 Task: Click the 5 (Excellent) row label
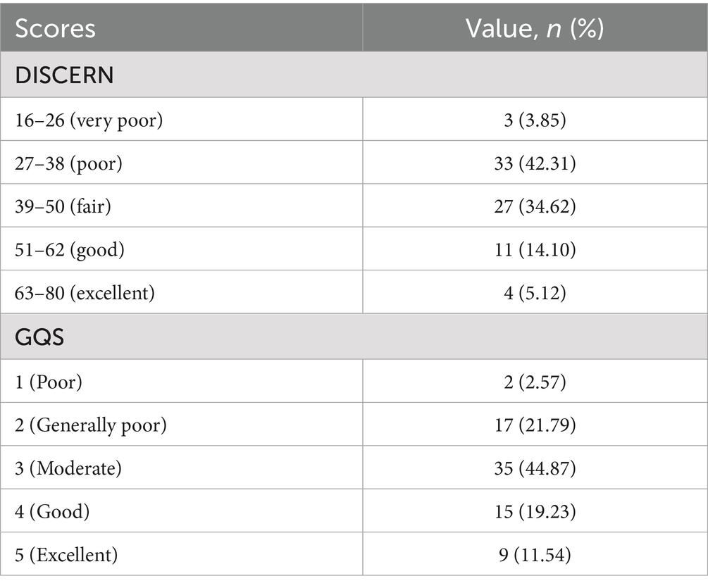[x=66, y=555]
